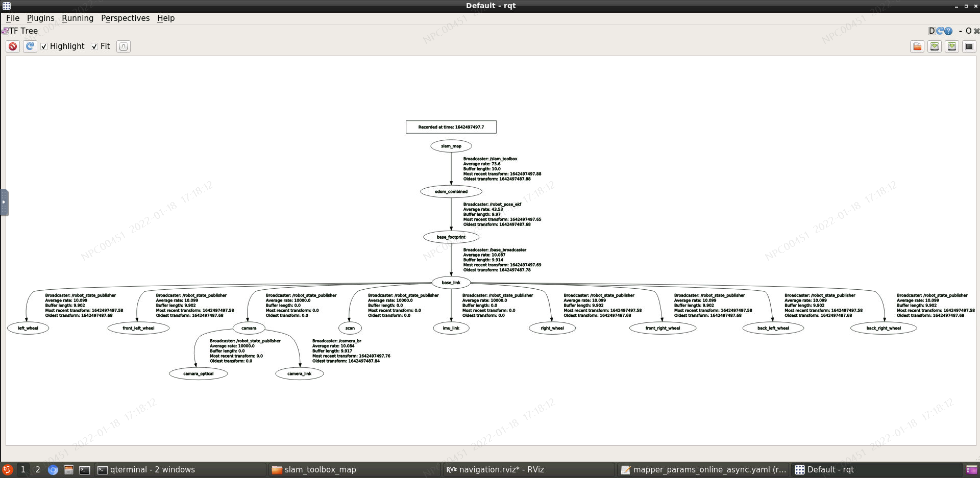
Task: Undock TF Tree with the D button
Action: pyautogui.click(x=931, y=31)
